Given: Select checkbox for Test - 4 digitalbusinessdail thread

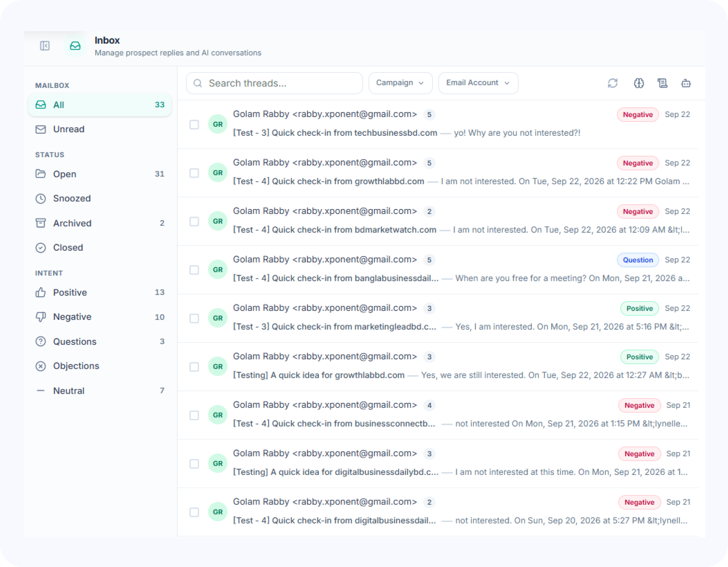Looking at the screenshot, I should 194,512.
